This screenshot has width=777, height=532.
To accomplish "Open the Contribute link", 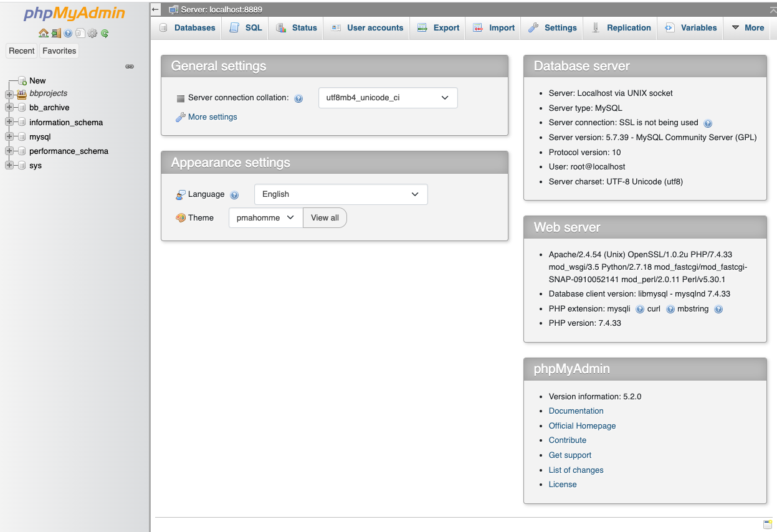I will pos(568,440).
